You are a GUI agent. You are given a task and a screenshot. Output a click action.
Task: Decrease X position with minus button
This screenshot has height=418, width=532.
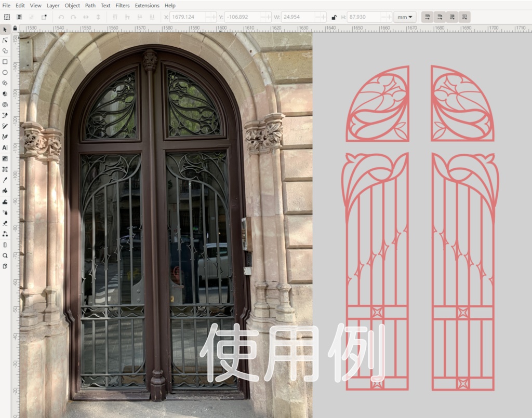208,17
